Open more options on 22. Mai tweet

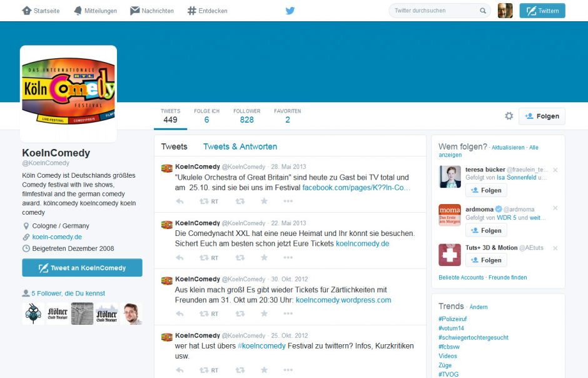pyautogui.click(x=288, y=258)
